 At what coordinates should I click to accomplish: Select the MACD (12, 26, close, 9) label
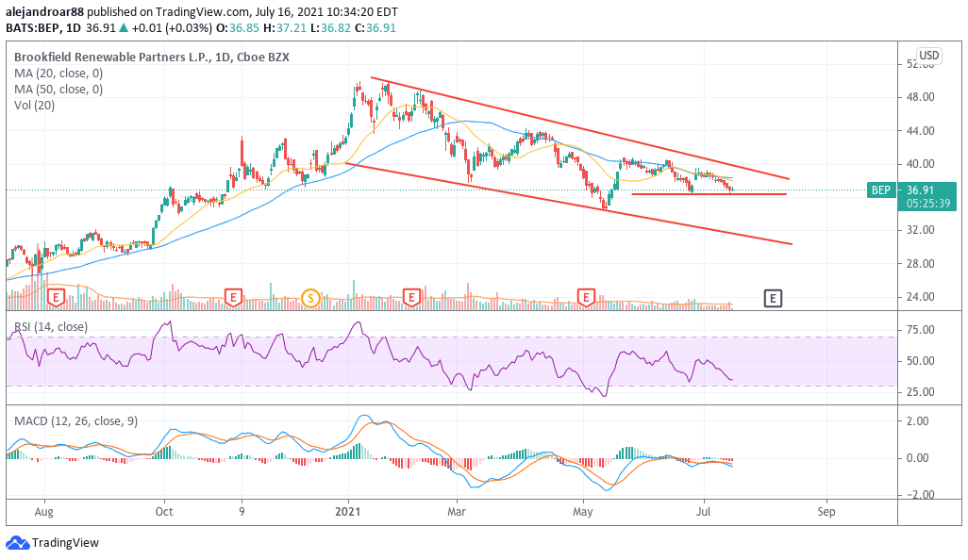click(x=75, y=421)
